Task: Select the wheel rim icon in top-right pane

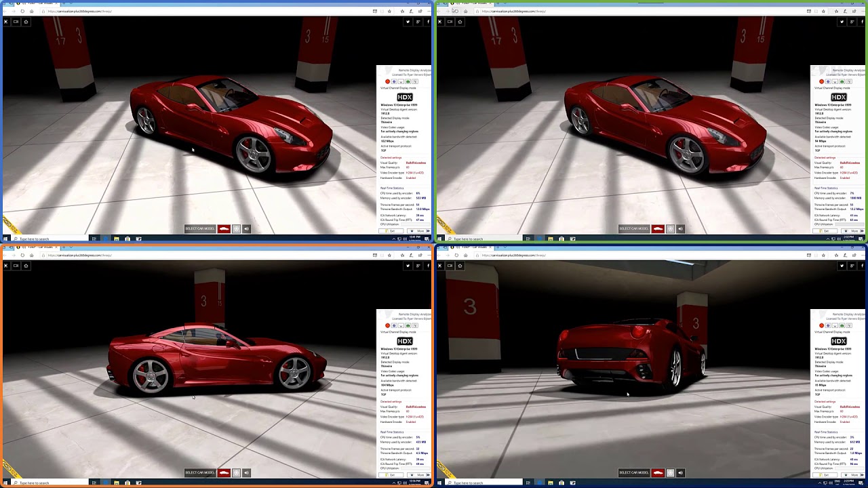Action: tap(670, 228)
